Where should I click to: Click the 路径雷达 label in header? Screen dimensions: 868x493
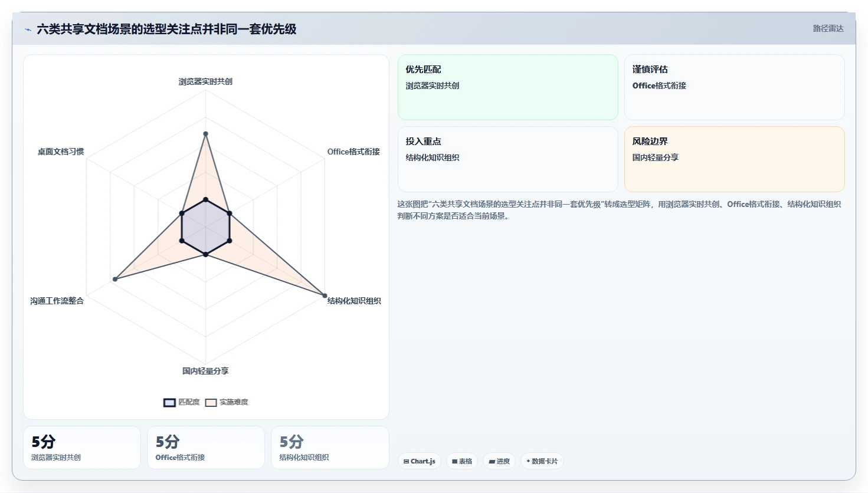coord(828,28)
